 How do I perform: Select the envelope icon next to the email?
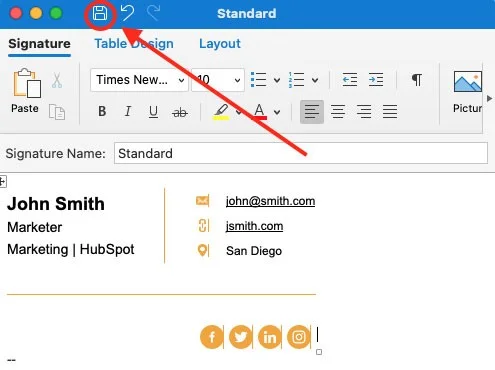(x=202, y=201)
